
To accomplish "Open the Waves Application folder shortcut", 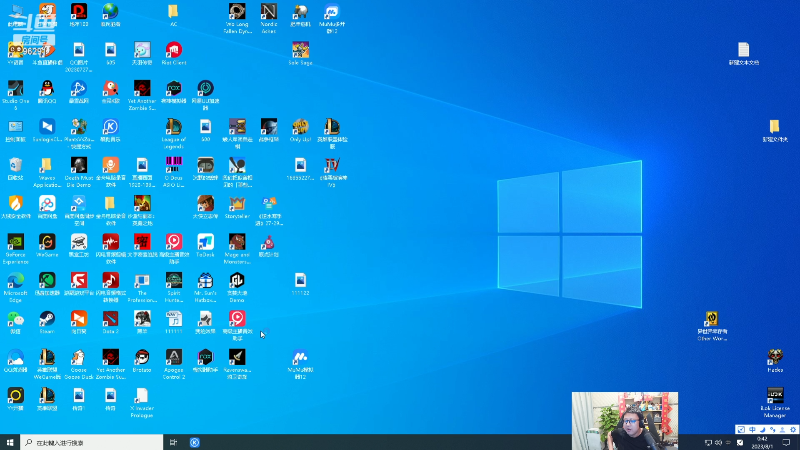I will click(x=47, y=172).
